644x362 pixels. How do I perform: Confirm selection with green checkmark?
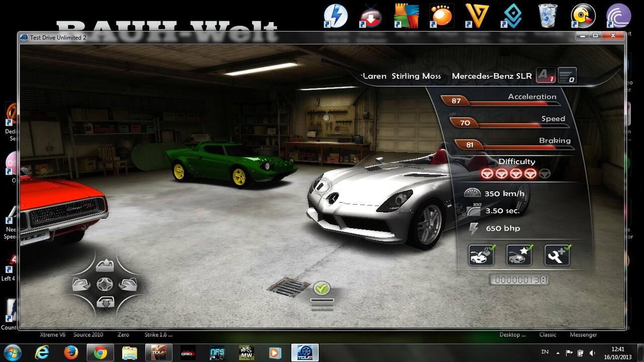[321, 288]
